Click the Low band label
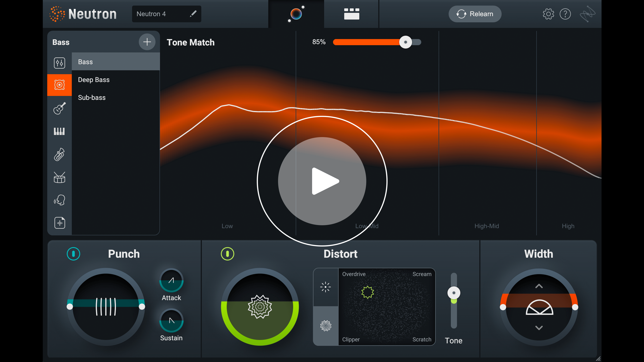Image resolution: width=644 pixels, height=362 pixels. [x=227, y=226]
